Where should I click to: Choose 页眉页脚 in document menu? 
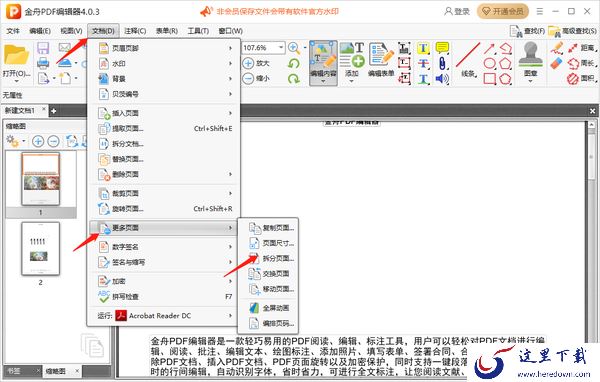point(165,48)
